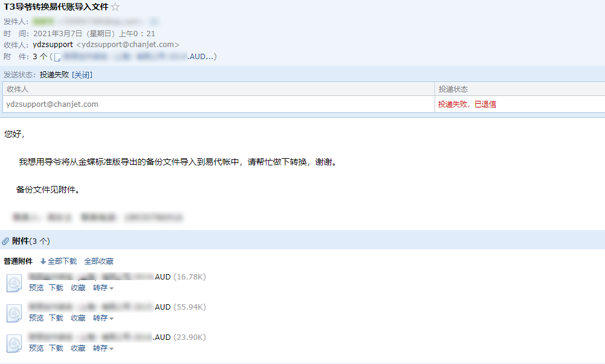The image size is (605, 364).
Task: Click the download arrow icon next to 全部下载
Action: point(43,261)
